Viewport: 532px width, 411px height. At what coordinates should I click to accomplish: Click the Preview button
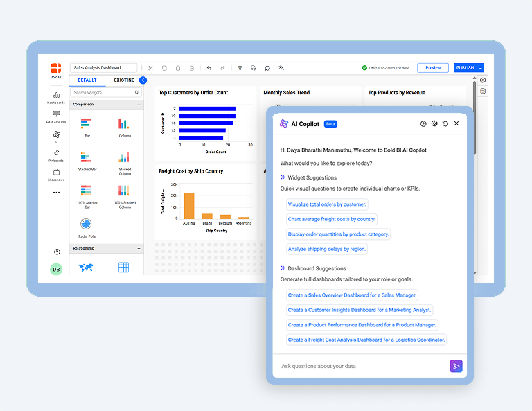(x=433, y=68)
